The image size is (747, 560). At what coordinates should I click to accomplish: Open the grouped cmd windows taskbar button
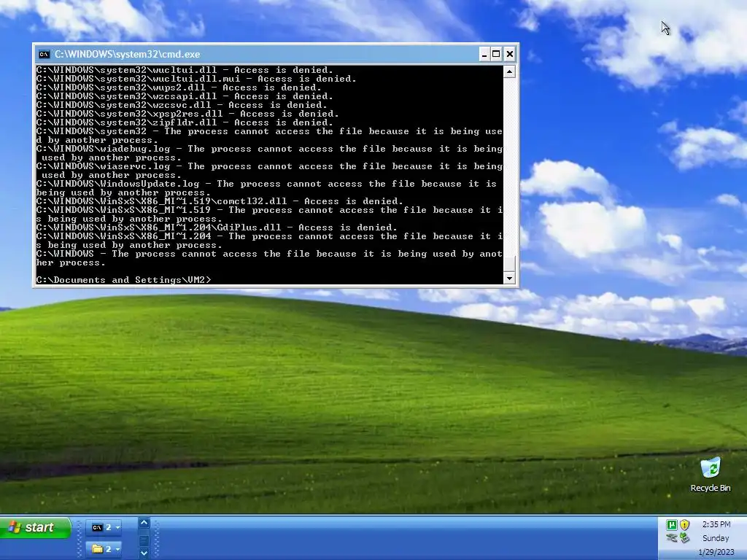click(x=105, y=527)
